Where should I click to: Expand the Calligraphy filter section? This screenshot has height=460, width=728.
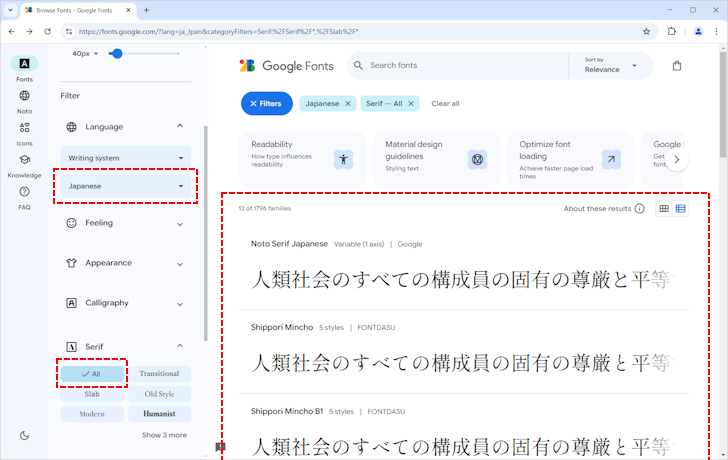pos(180,304)
